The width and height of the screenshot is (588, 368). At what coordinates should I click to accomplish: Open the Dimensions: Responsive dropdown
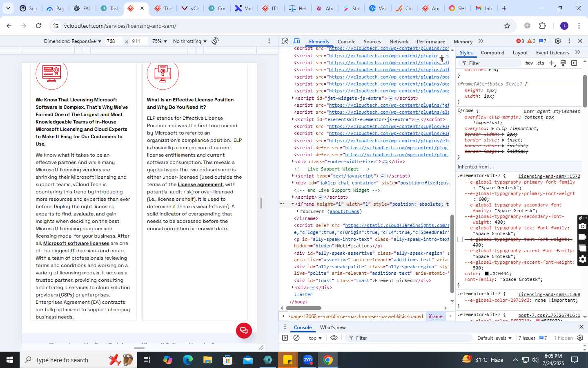(x=73, y=41)
